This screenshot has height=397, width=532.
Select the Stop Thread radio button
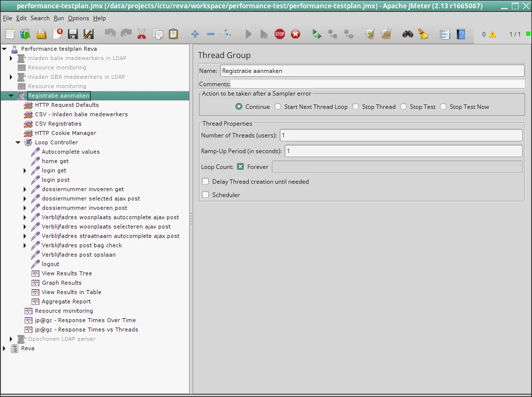(x=356, y=106)
